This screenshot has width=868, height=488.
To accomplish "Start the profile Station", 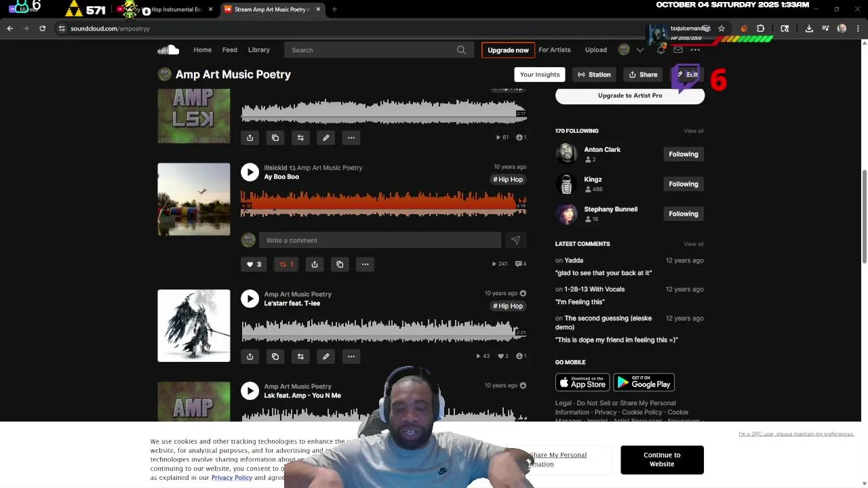I will [x=594, y=75].
